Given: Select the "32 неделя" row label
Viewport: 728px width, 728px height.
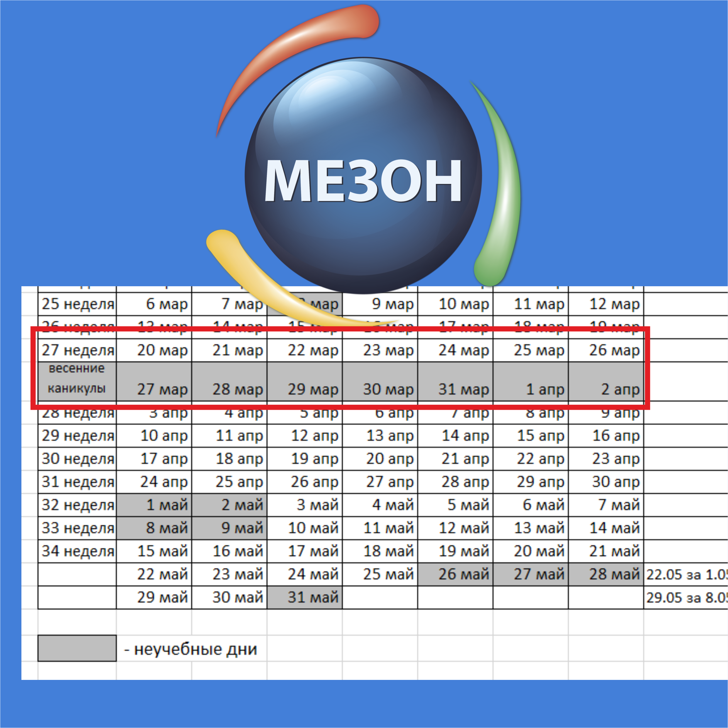Looking at the screenshot, I should click(x=77, y=505).
